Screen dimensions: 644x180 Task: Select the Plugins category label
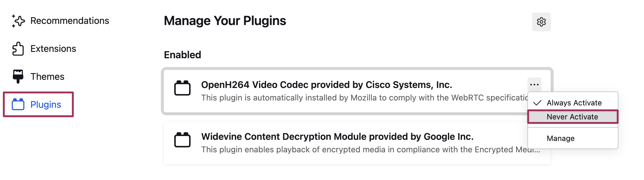[46, 105]
